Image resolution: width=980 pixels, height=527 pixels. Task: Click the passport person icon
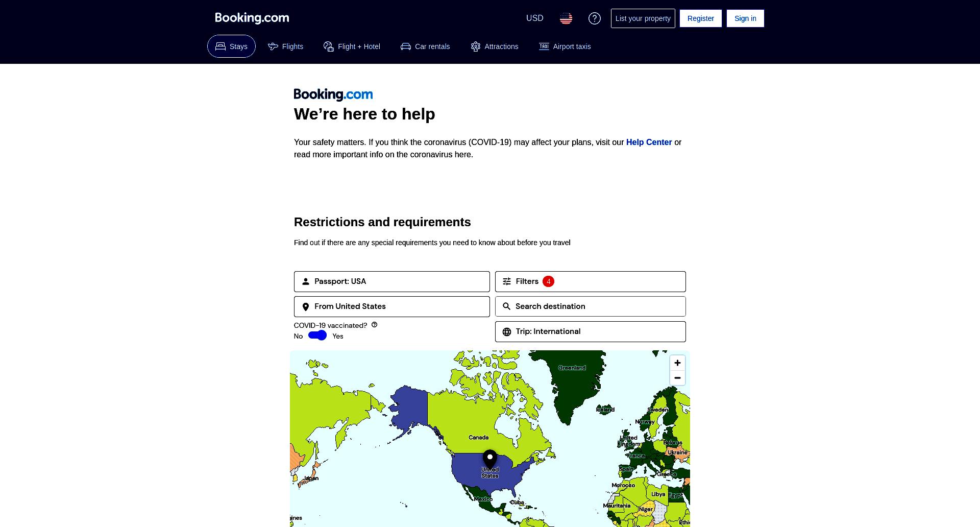[x=306, y=281]
